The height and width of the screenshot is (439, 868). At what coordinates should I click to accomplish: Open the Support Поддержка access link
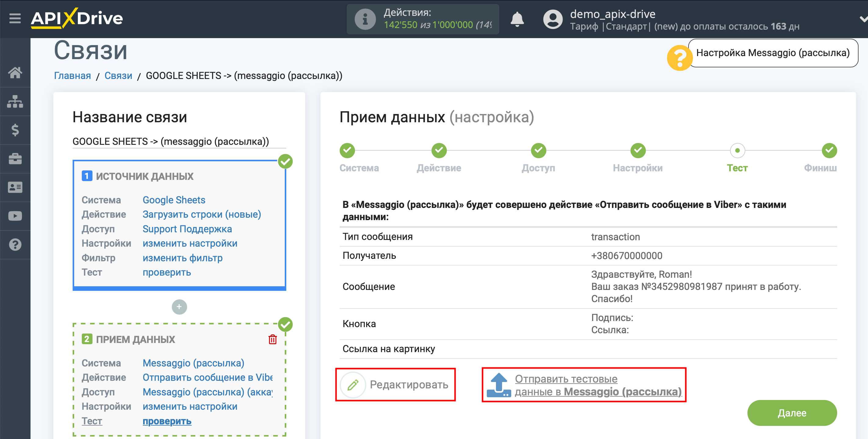(x=187, y=229)
